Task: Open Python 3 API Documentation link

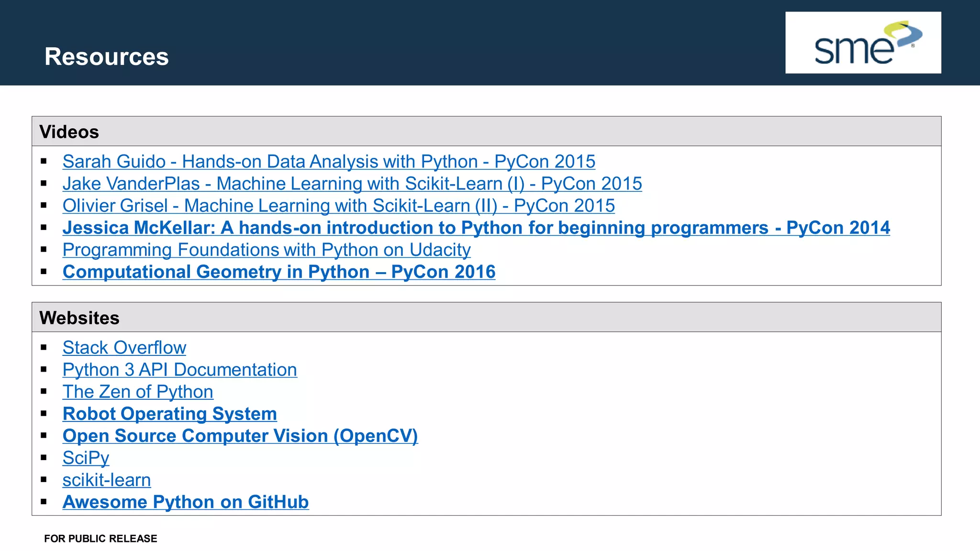Action: coord(179,370)
